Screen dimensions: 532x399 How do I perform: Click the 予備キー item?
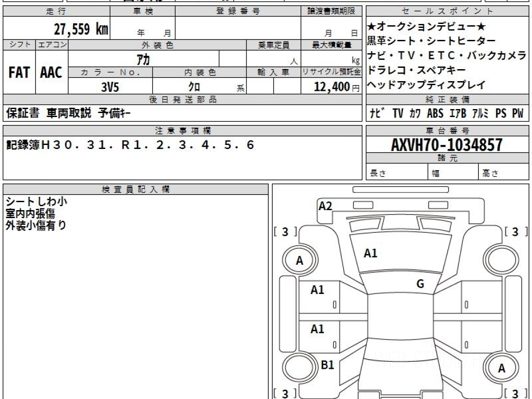(x=114, y=113)
